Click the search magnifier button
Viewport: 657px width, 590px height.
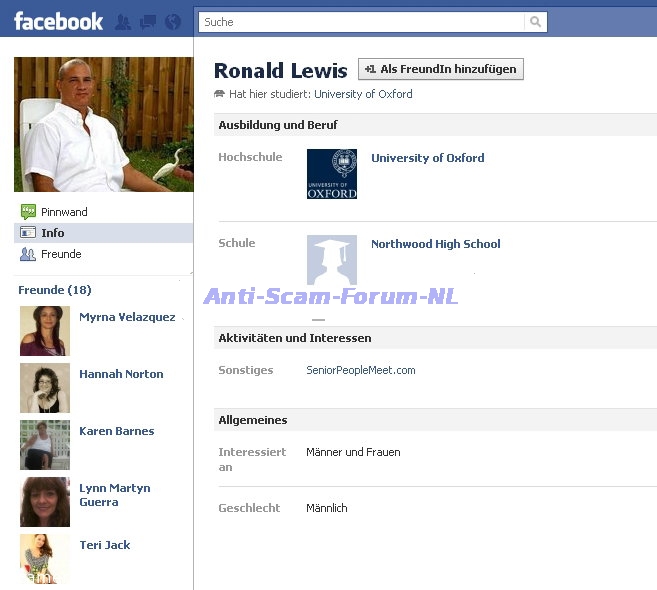pos(536,21)
